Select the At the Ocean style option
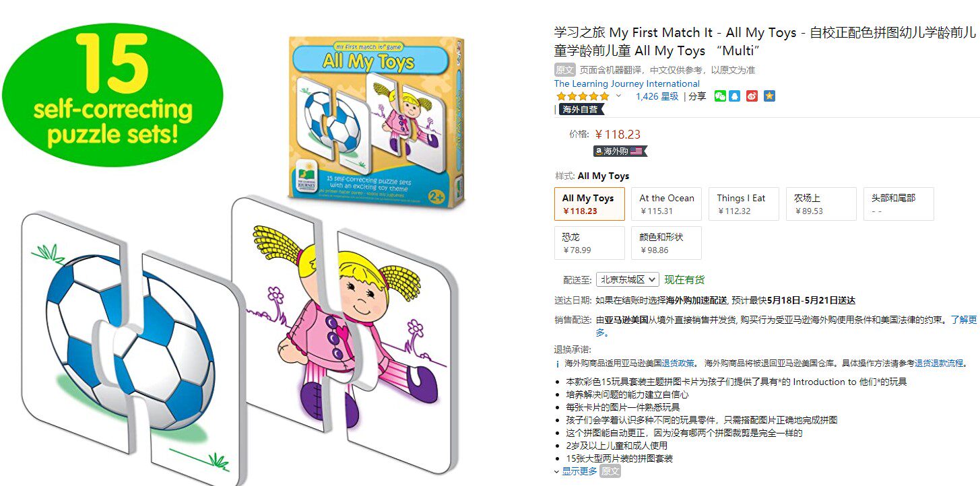 pos(666,204)
